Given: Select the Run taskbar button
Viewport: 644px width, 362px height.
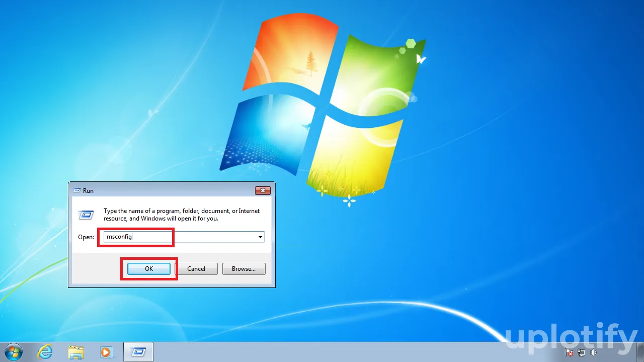Looking at the screenshot, I should pyautogui.click(x=138, y=352).
